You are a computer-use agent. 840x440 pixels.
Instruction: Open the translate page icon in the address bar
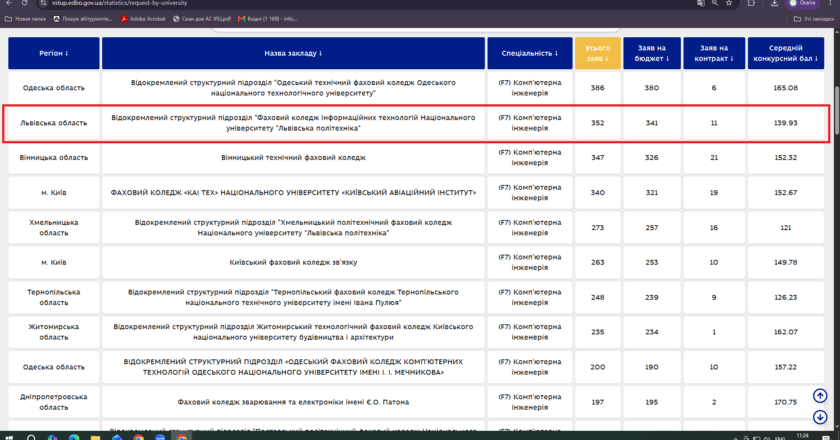[701, 3]
